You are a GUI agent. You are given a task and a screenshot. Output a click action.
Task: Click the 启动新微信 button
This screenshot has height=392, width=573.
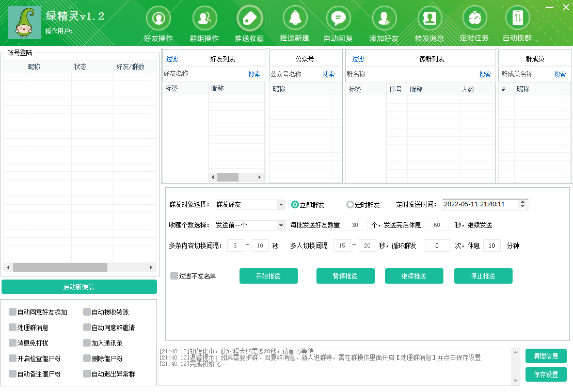(x=79, y=287)
